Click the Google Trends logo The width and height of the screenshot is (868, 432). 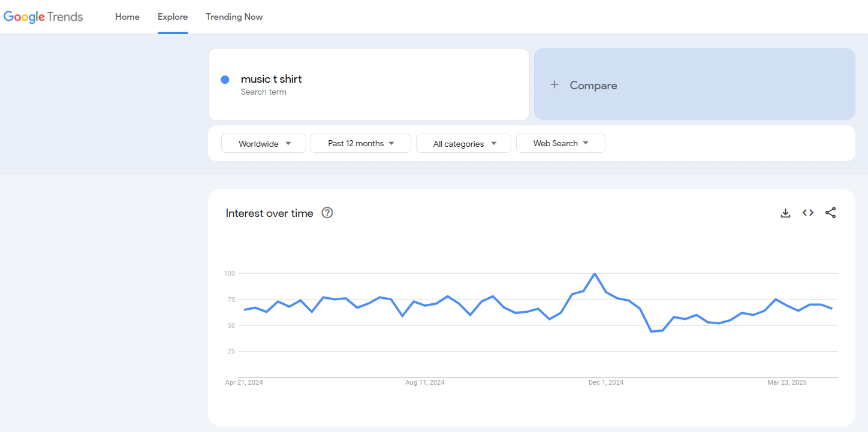tap(43, 17)
